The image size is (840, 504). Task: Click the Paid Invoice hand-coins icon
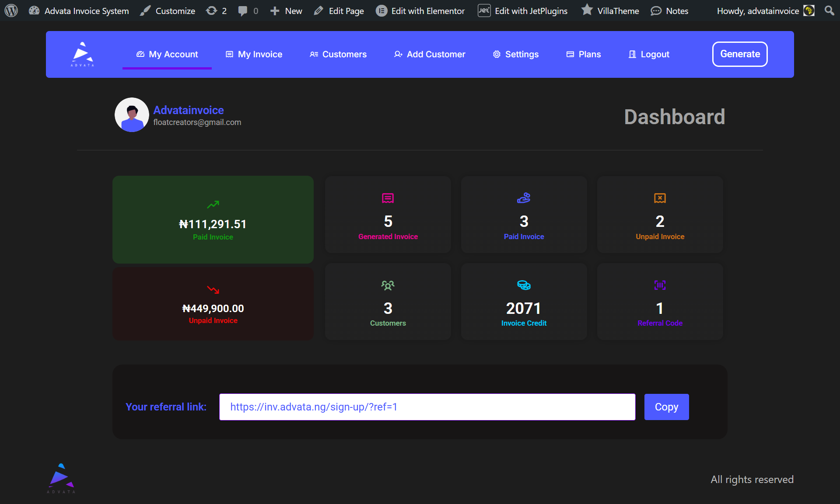click(x=524, y=198)
